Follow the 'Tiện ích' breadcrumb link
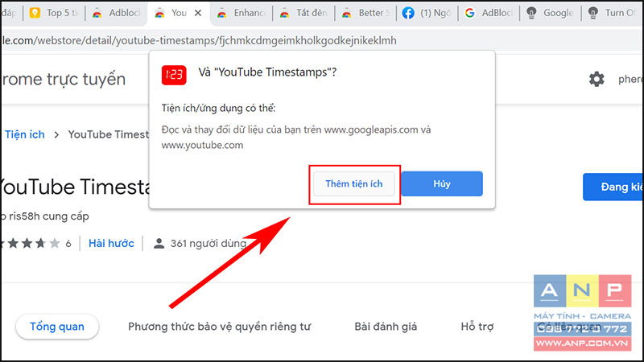Image resolution: width=644 pixels, height=362 pixels. [25, 134]
